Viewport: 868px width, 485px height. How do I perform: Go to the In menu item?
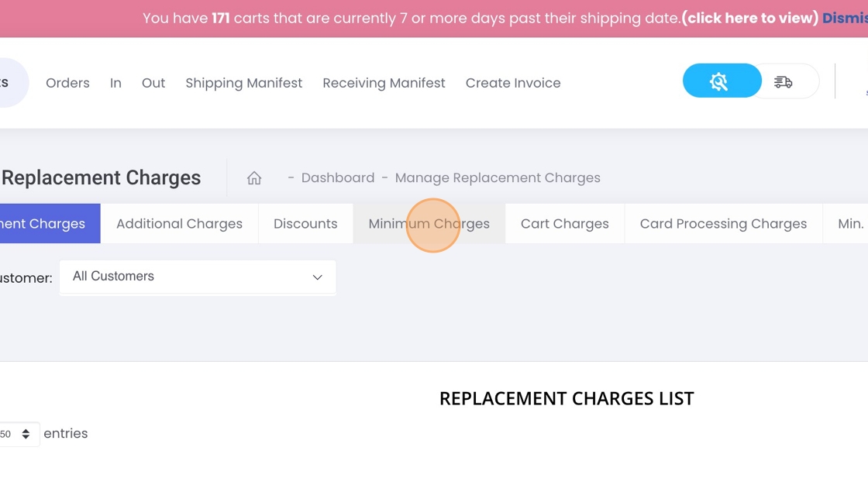115,83
